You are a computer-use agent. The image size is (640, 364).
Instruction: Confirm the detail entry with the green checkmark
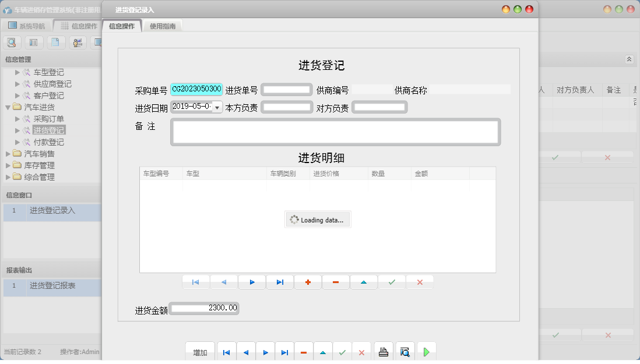click(392, 282)
